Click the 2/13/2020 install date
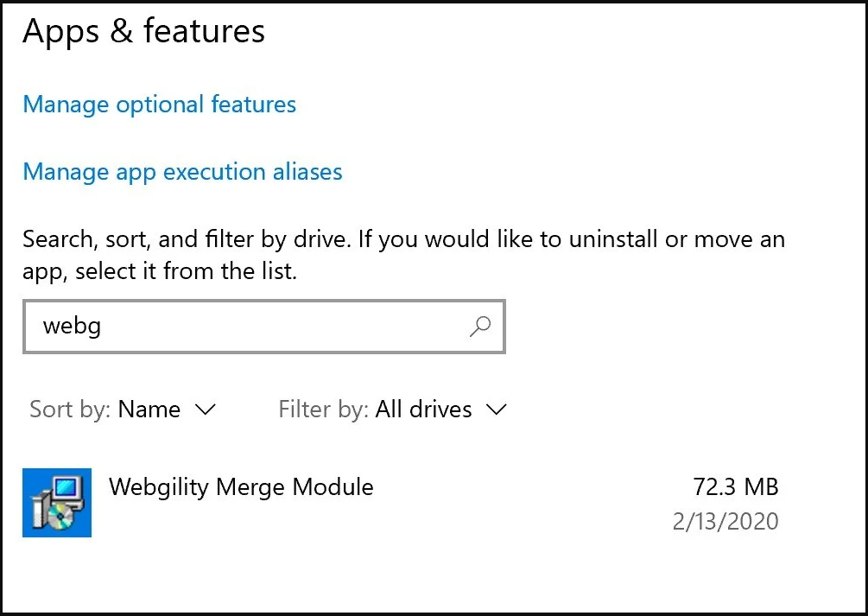Image resolution: width=868 pixels, height=616 pixels. point(725,522)
